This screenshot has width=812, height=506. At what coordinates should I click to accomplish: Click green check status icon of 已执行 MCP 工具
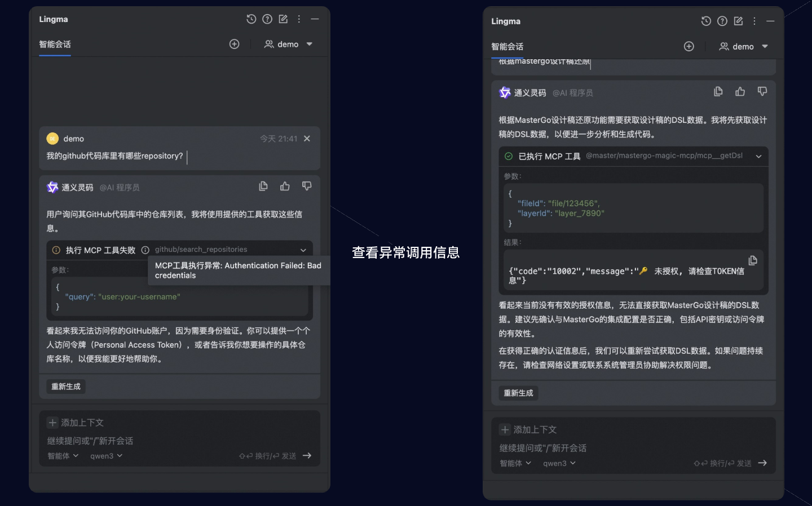click(509, 156)
